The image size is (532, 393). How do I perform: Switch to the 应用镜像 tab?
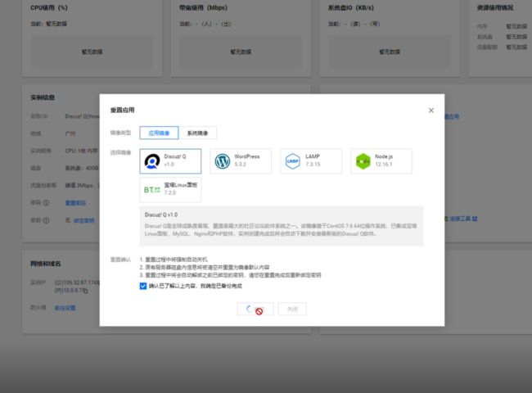click(x=159, y=133)
